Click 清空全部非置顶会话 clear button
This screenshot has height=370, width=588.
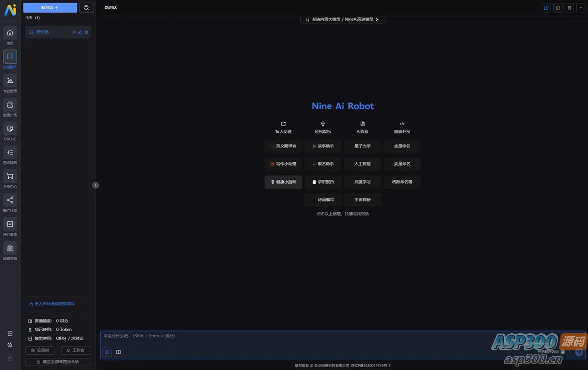tap(58, 362)
